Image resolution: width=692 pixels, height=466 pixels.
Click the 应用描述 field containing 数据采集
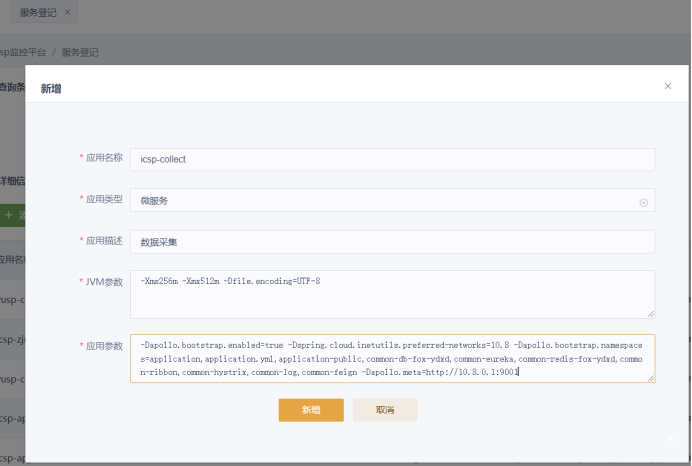[x=392, y=242]
